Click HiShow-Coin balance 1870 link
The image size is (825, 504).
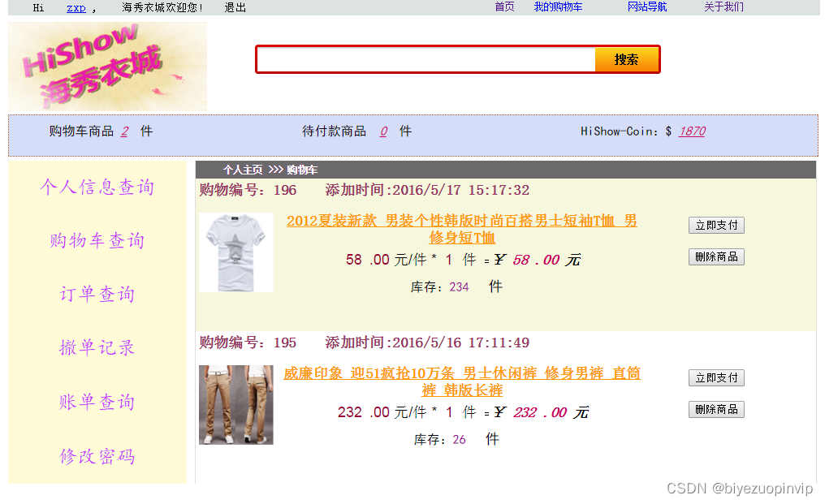(692, 131)
